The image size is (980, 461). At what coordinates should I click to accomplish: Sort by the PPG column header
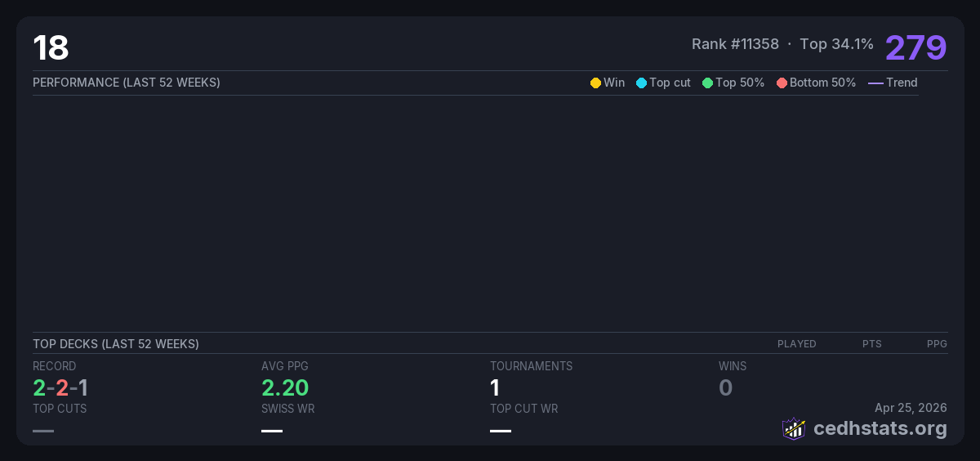tap(937, 344)
